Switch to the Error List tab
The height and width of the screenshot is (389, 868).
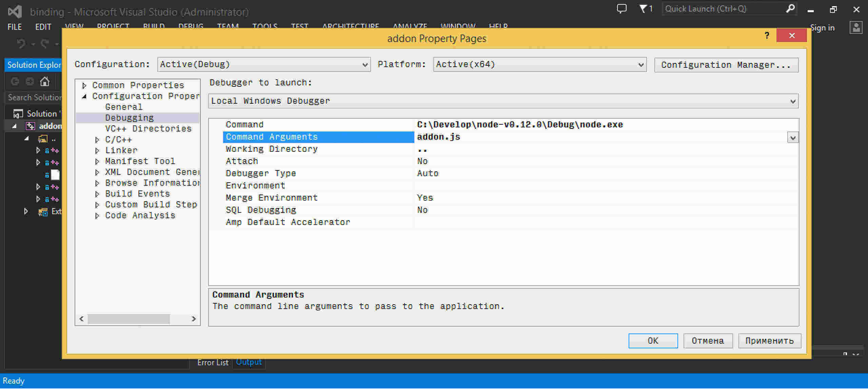(x=213, y=362)
